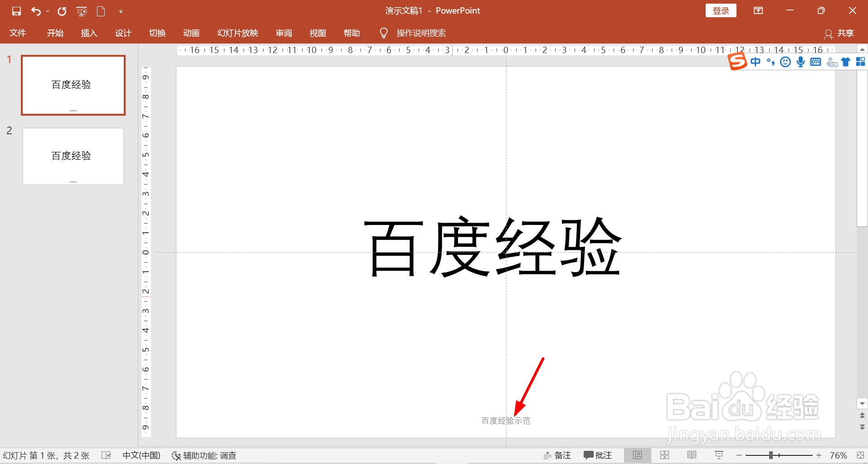Switch to the 动画 tab
This screenshot has height=464, width=868.
point(191,33)
